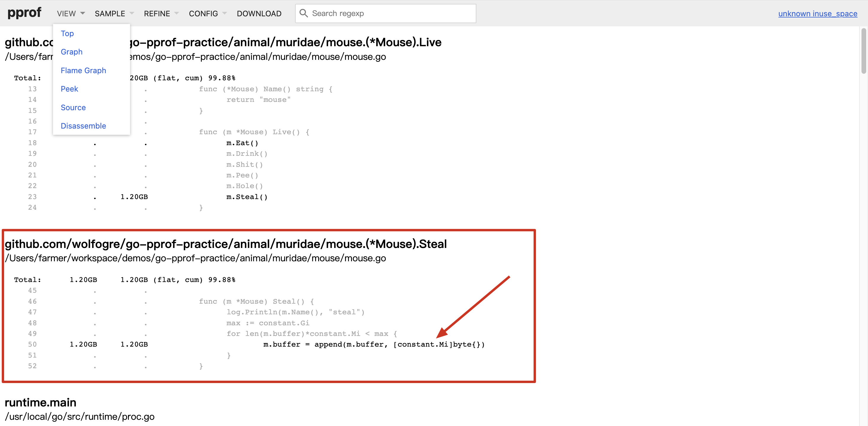Choose the Source view entry

73,108
